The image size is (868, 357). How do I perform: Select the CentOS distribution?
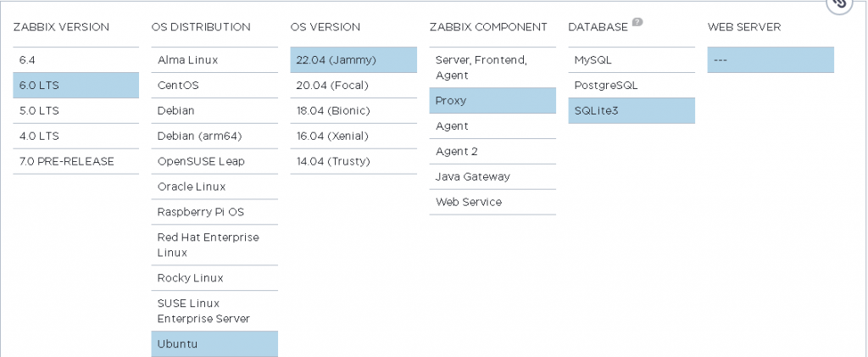point(214,86)
